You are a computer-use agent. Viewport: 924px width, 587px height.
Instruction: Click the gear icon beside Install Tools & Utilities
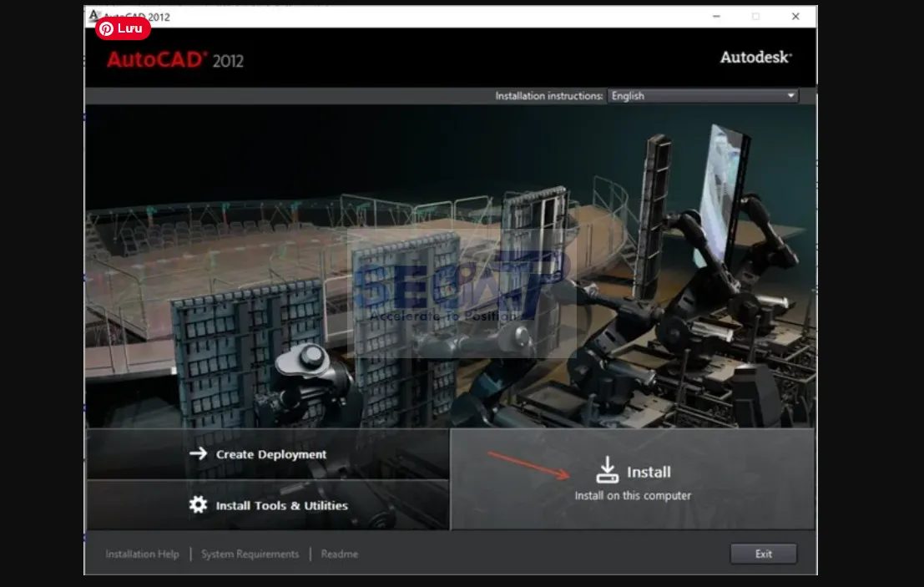[x=197, y=505]
